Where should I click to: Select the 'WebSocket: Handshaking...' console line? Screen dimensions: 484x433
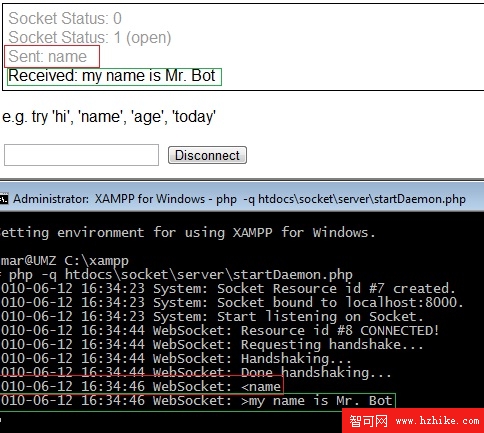pyautogui.click(x=176, y=359)
